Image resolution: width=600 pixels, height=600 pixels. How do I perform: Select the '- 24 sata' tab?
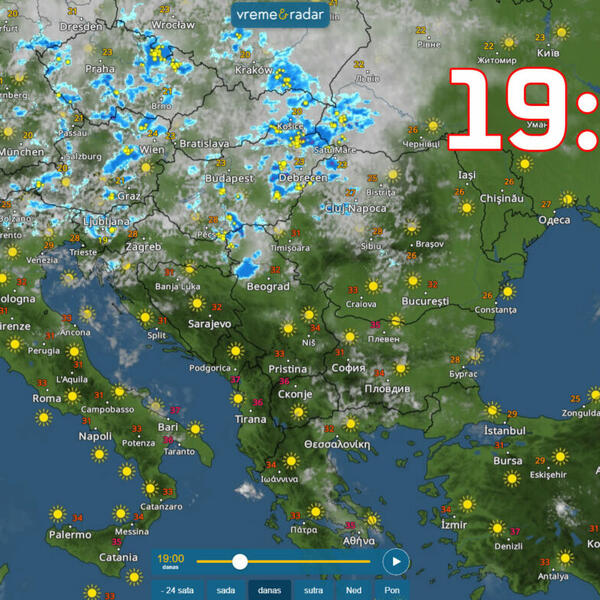pos(176,590)
